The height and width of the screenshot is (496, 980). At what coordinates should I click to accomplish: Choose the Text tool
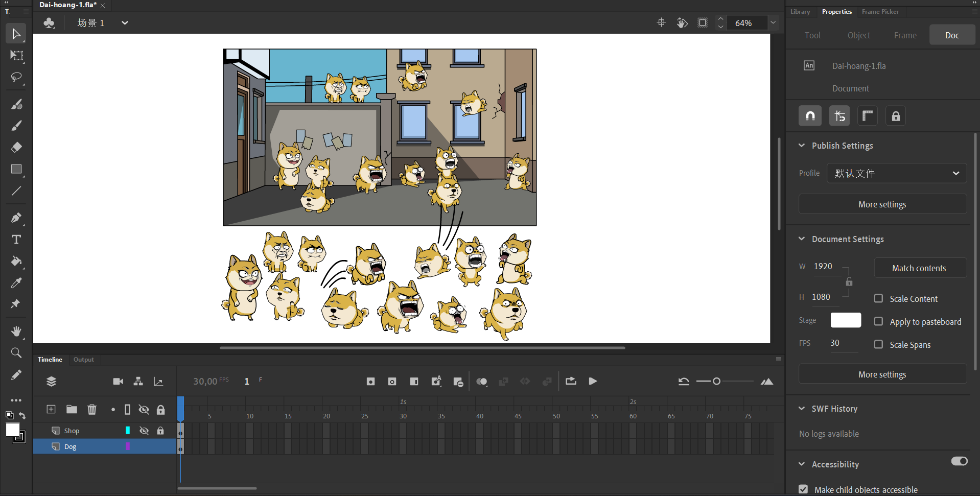click(16, 240)
